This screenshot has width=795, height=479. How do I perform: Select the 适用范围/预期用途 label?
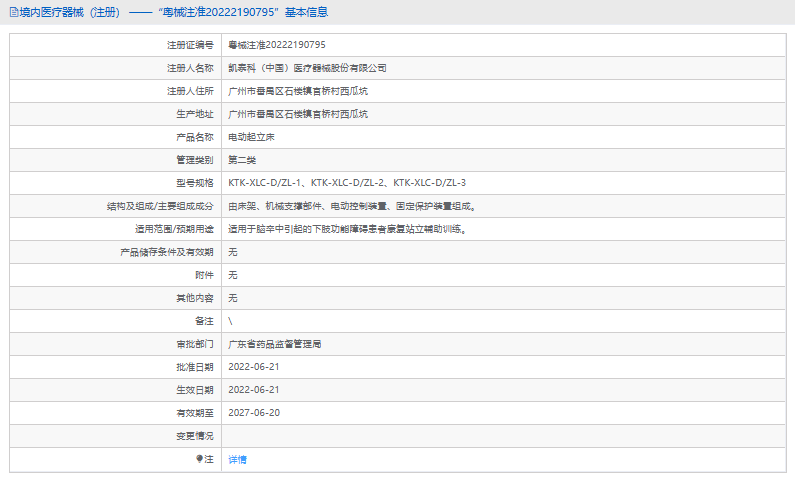tap(174, 229)
